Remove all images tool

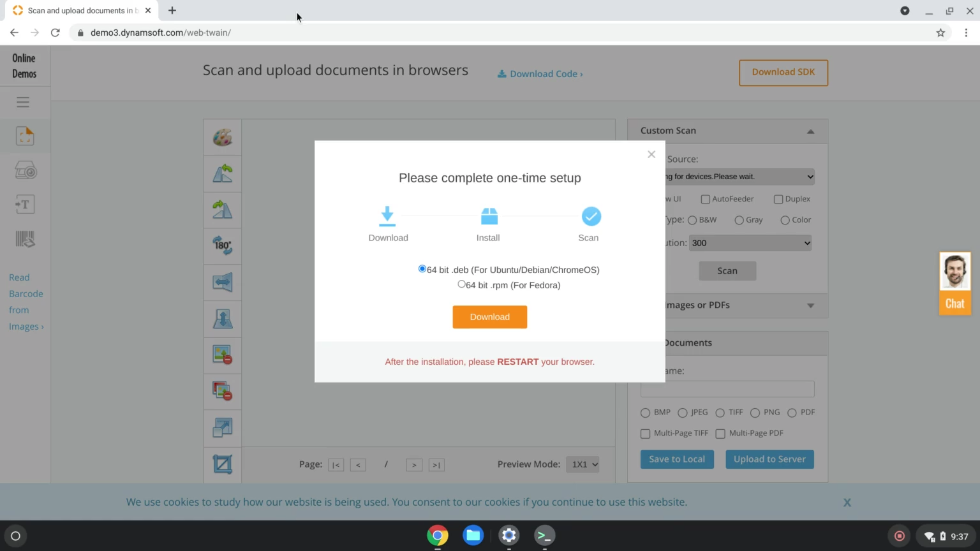(223, 390)
